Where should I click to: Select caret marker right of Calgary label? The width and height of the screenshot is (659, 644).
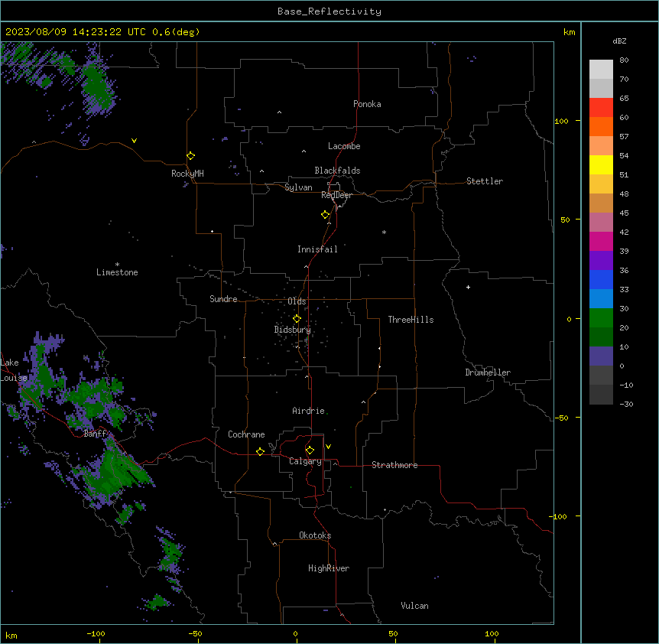(336, 463)
